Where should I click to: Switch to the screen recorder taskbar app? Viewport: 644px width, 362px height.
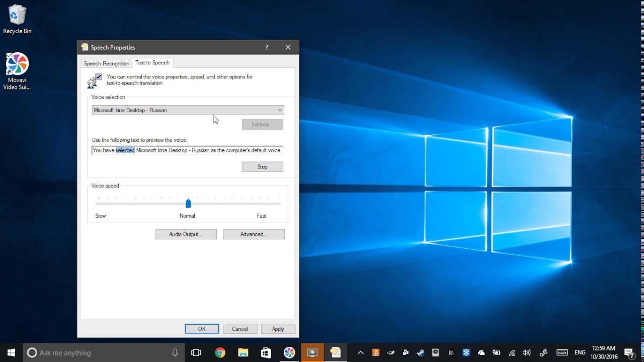tap(312, 352)
